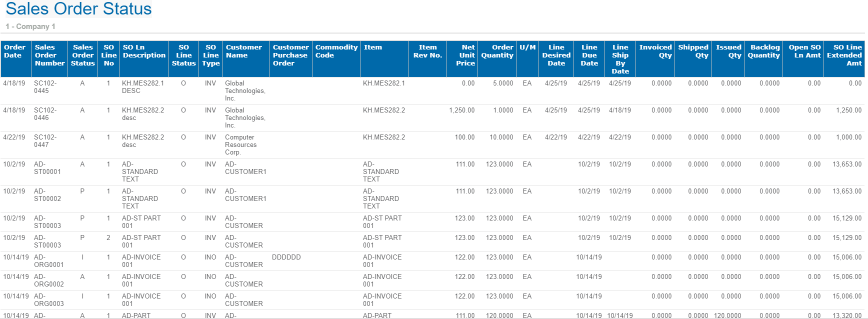This screenshot has height=319, width=868.
Task: Click the SO Line Extended Amt header
Action: click(x=844, y=55)
